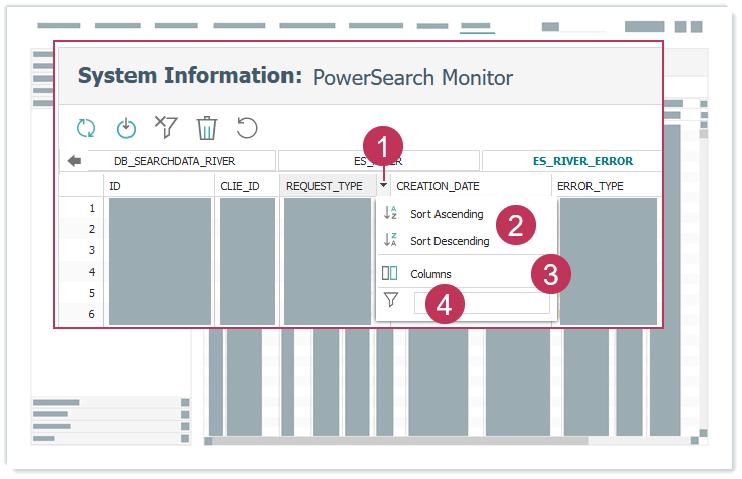
Task: Switch to the DB_SEARCHDATA_RIVER tab
Action: point(174,161)
